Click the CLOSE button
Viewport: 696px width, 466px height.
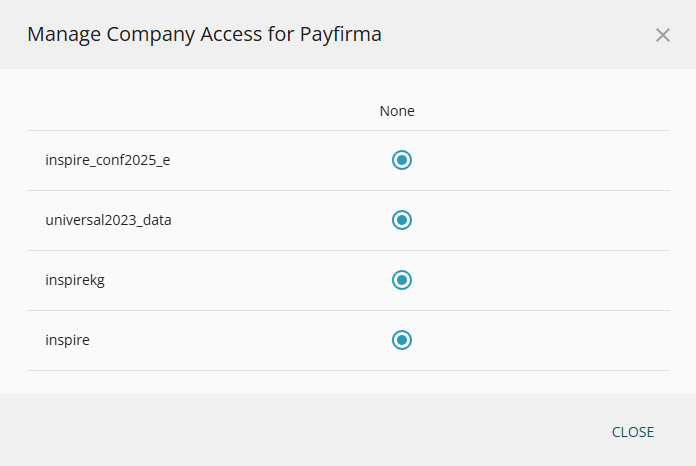tap(633, 432)
